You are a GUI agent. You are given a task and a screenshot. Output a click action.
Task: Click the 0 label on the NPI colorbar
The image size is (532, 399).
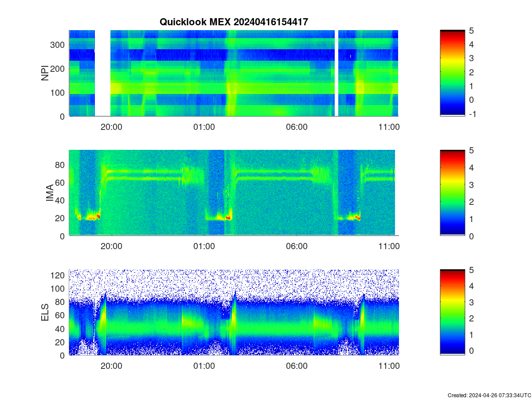(472, 100)
